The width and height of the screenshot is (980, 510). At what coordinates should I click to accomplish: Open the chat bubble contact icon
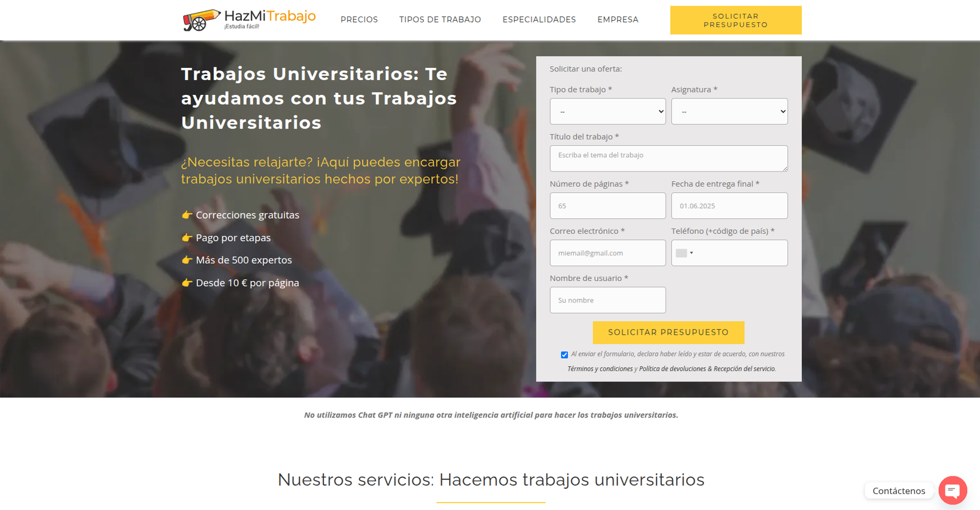[x=952, y=490]
